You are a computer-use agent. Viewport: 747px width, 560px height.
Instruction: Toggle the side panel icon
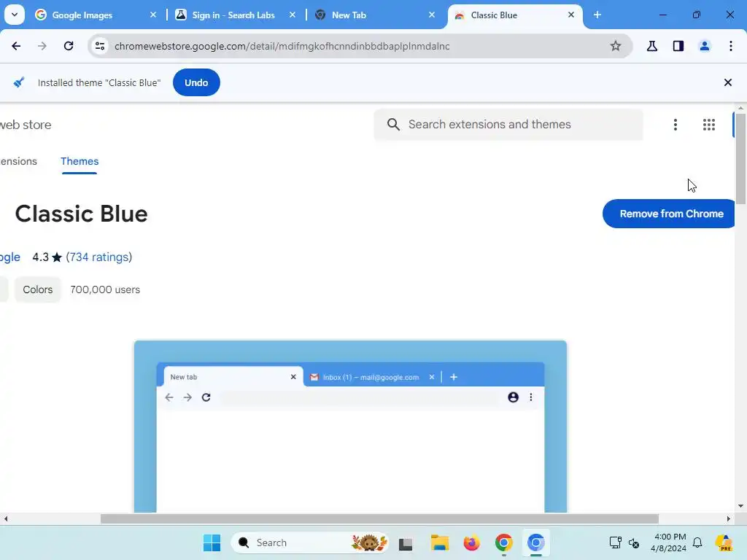[678, 46]
